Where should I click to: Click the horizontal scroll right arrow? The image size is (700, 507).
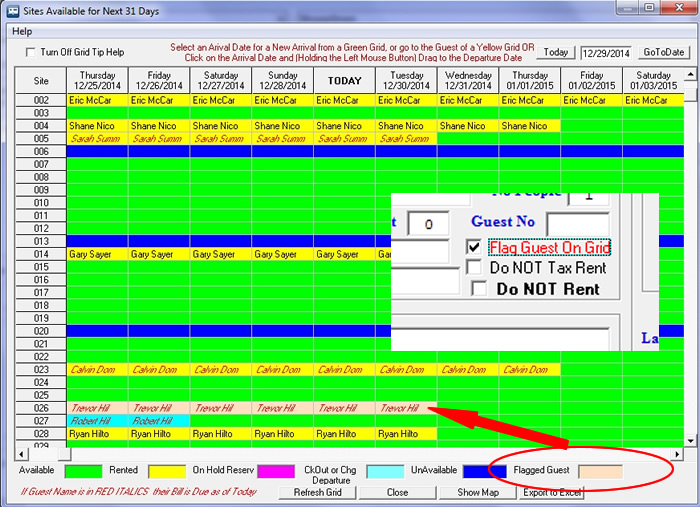[677, 454]
